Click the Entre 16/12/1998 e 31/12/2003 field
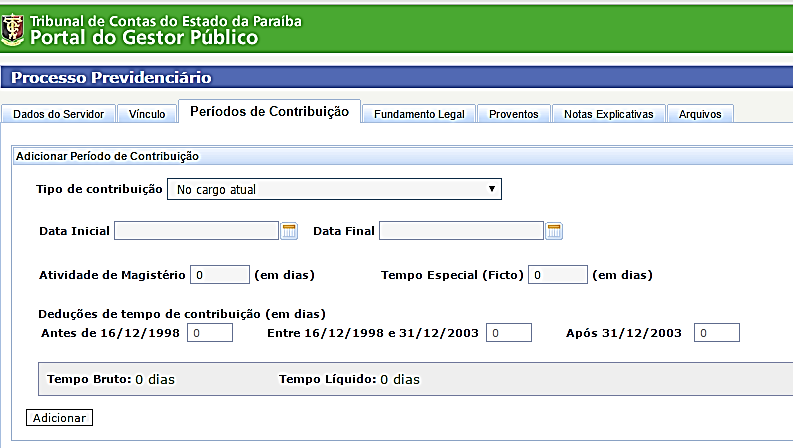The image size is (793, 448). (x=508, y=332)
